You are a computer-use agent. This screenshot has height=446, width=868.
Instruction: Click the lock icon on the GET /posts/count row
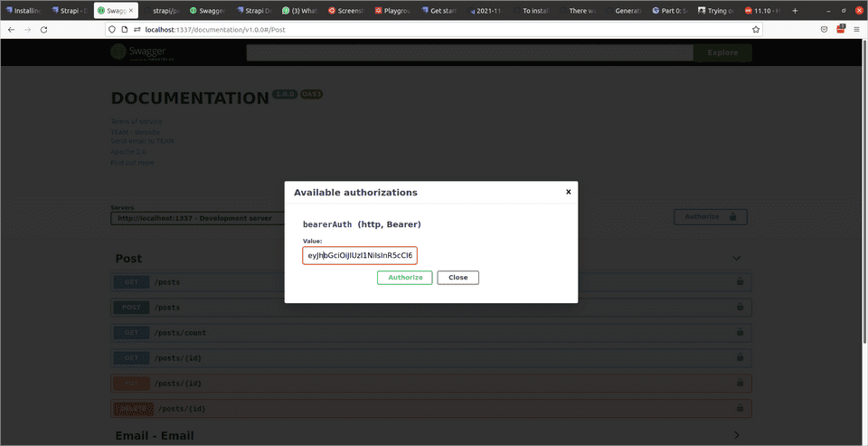[x=740, y=332]
